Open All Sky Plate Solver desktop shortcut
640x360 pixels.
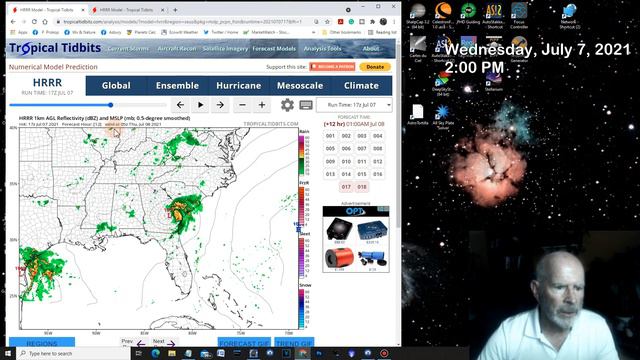pyautogui.click(x=443, y=117)
